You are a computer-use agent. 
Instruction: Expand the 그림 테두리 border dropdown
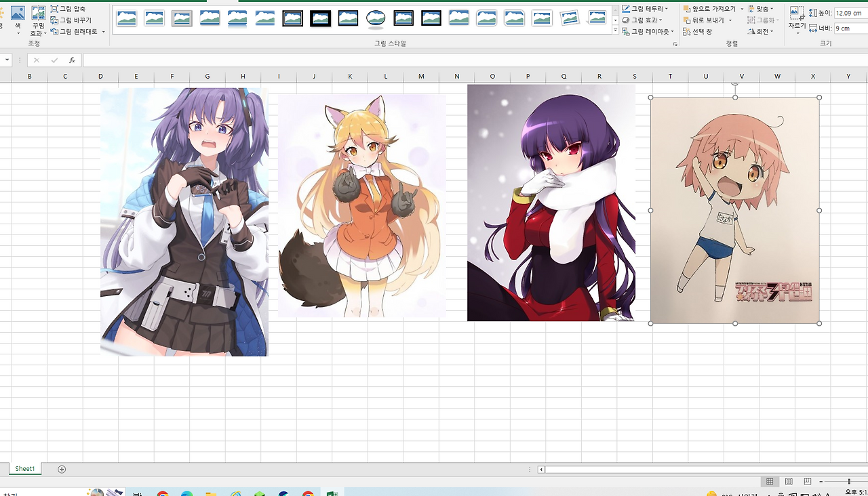(645, 9)
